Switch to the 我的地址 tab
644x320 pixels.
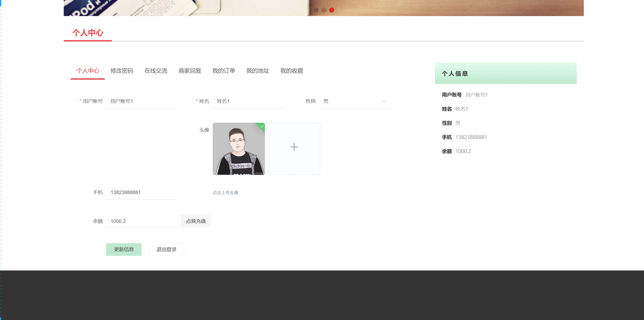point(257,71)
